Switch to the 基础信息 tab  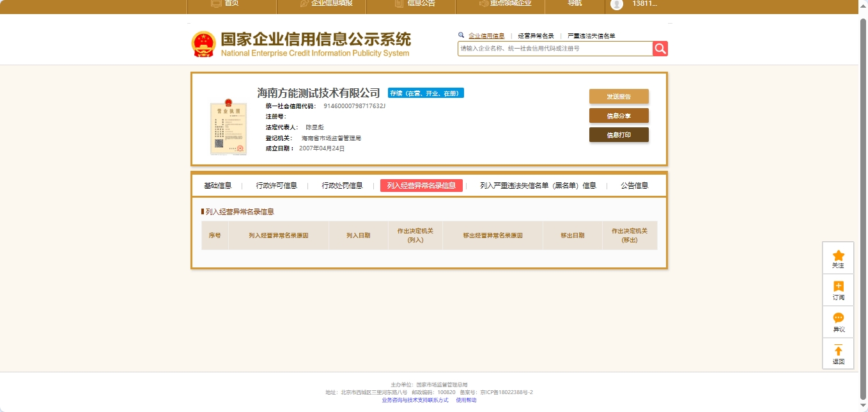(x=217, y=186)
